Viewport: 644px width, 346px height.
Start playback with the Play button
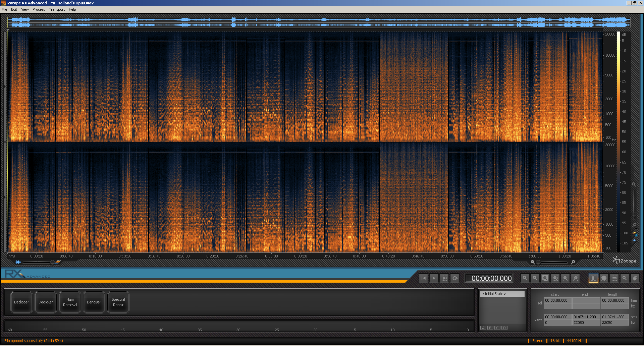434,278
